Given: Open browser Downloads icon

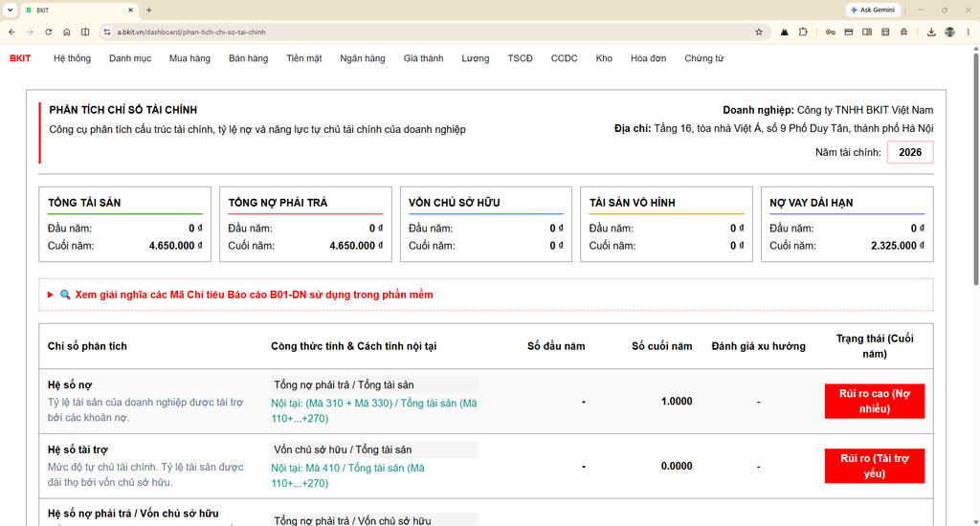Looking at the screenshot, I should (931, 32).
